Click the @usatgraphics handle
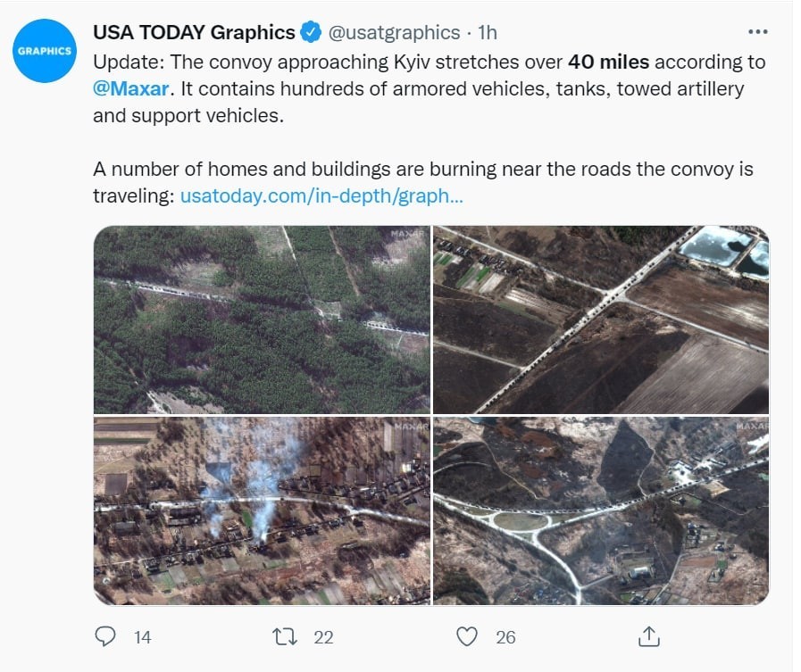 pos(394,32)
